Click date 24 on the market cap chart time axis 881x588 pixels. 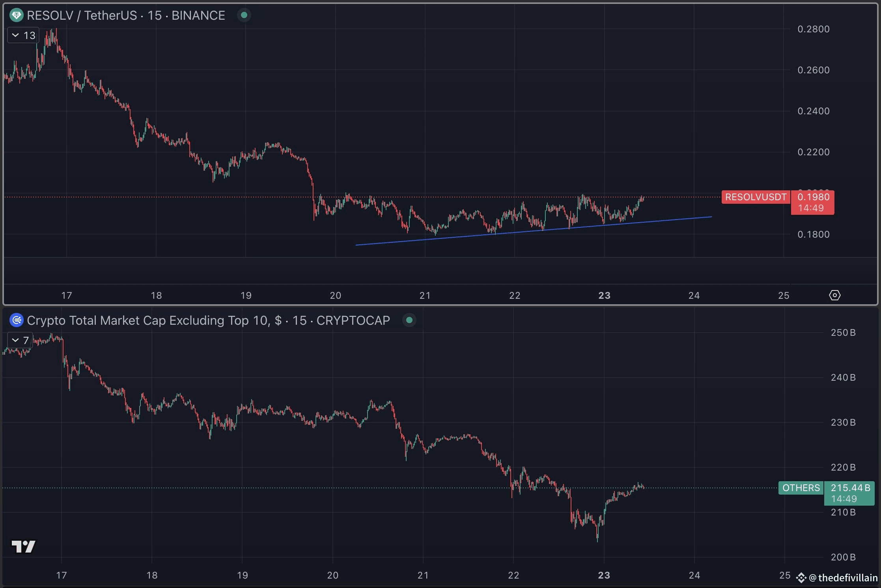[x=694, y=575]
